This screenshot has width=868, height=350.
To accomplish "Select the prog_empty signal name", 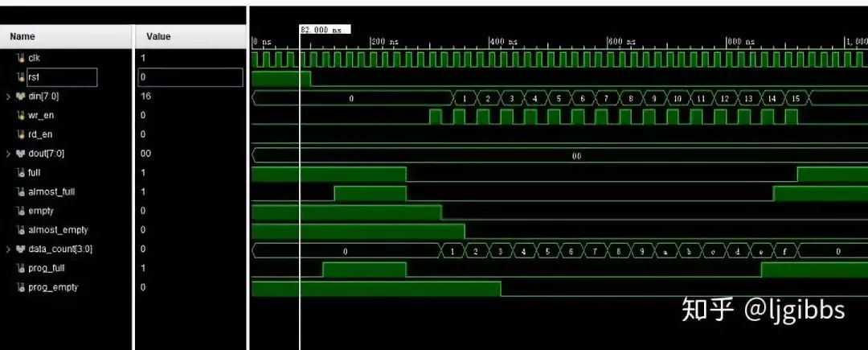I will 53,287.
